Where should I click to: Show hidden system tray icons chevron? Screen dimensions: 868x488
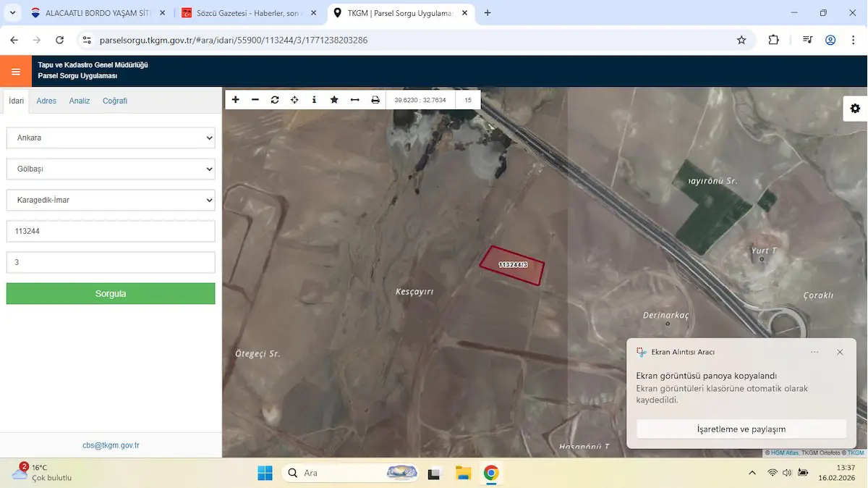pos(752,473)
